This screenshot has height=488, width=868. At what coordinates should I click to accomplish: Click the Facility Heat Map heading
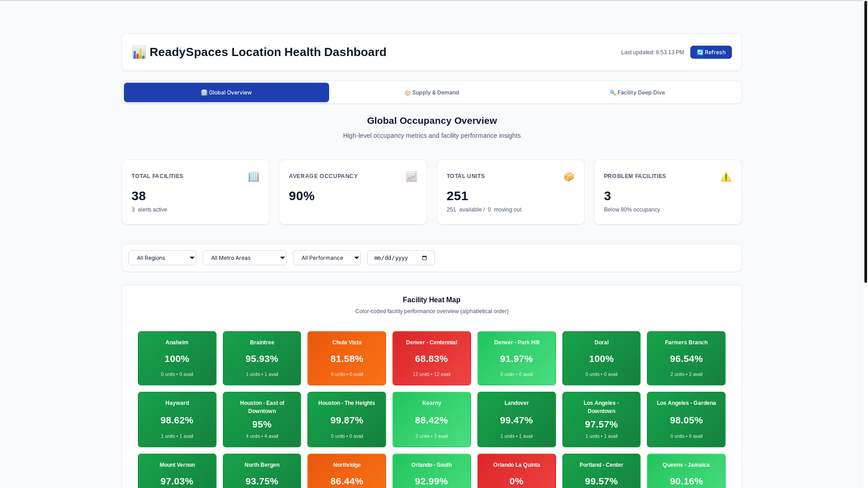coord(432,300)
